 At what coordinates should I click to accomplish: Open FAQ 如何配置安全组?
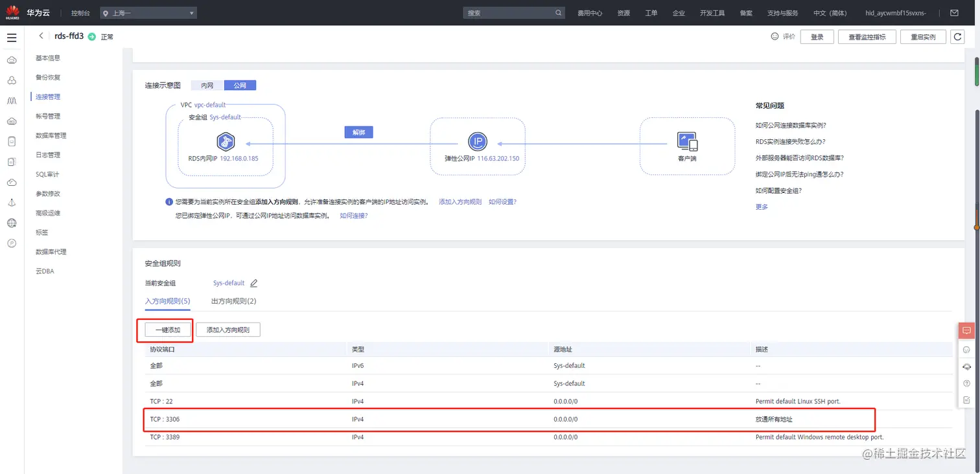coord(778,190)
